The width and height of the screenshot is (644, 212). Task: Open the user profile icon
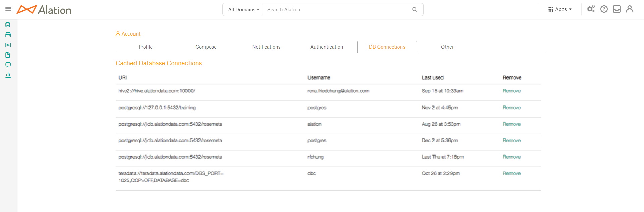tap(630, 9)
